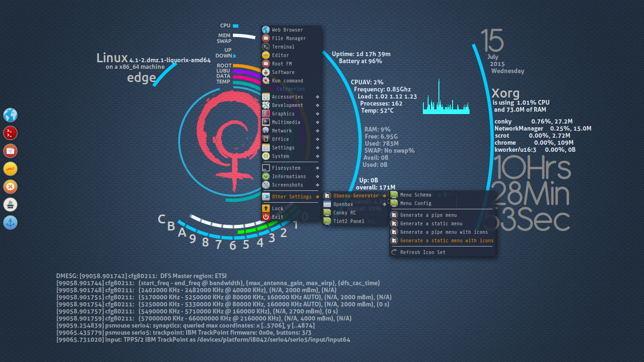Launch the red terminal icon in left dock
Viewport: 644px width, 362px height.
point(10,133)
